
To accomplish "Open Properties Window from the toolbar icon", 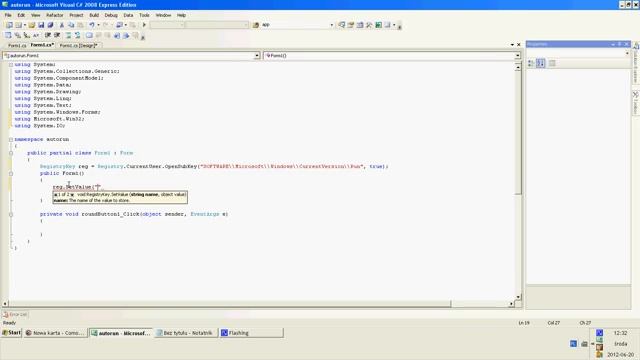I will (351, 25).
